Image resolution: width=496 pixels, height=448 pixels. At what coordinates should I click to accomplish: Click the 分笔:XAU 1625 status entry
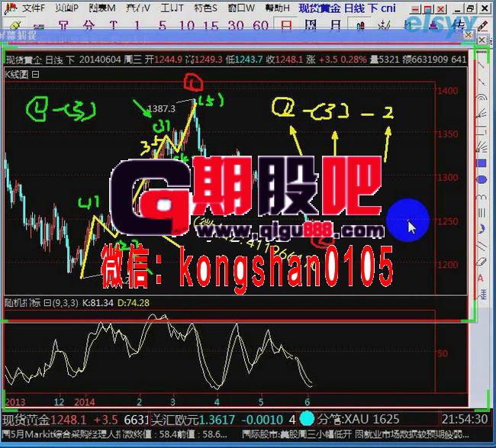(x=359, y=420)
